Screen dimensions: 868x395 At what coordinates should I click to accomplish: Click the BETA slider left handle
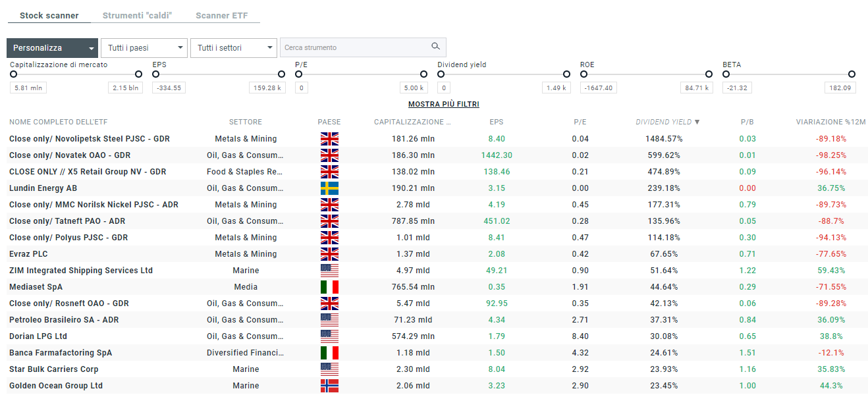[726, 74]
